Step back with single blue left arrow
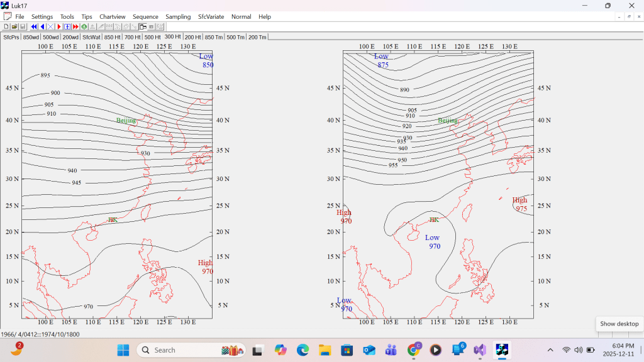644x362 pixels. coord(42,27)
